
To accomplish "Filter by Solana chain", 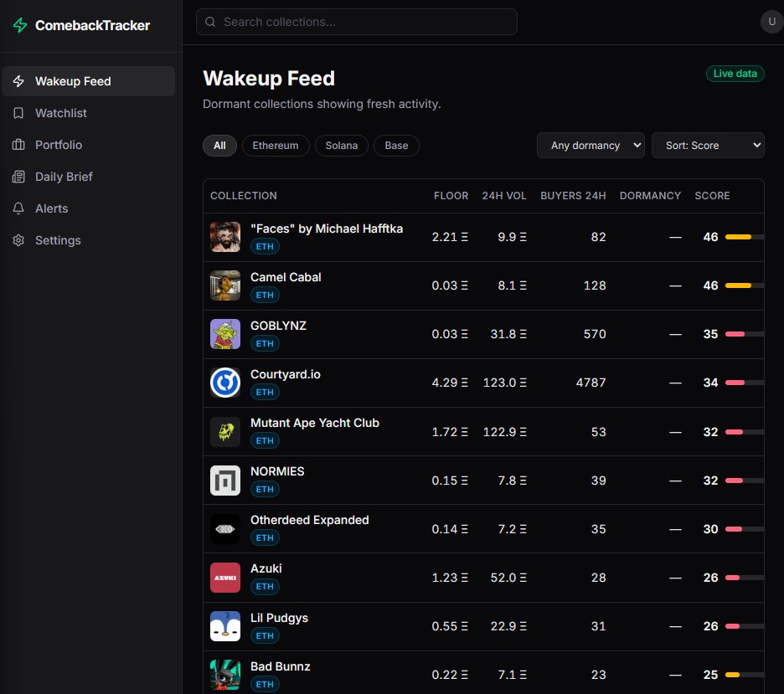I will [x=342, y=146].
